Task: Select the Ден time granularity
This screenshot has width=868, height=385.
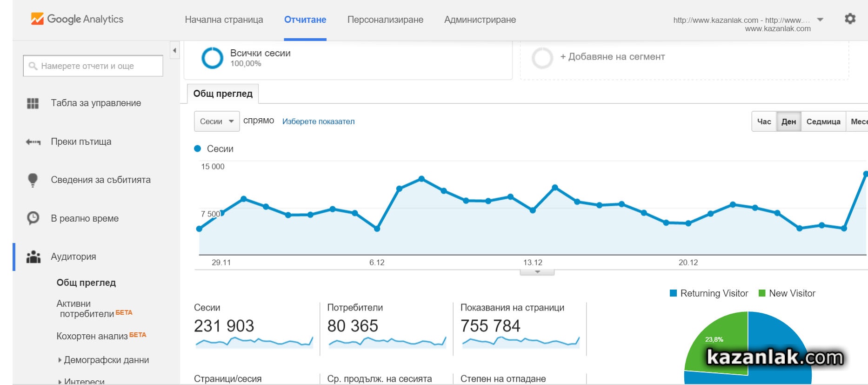Action: pyautogui.click(x=788, y=122)
